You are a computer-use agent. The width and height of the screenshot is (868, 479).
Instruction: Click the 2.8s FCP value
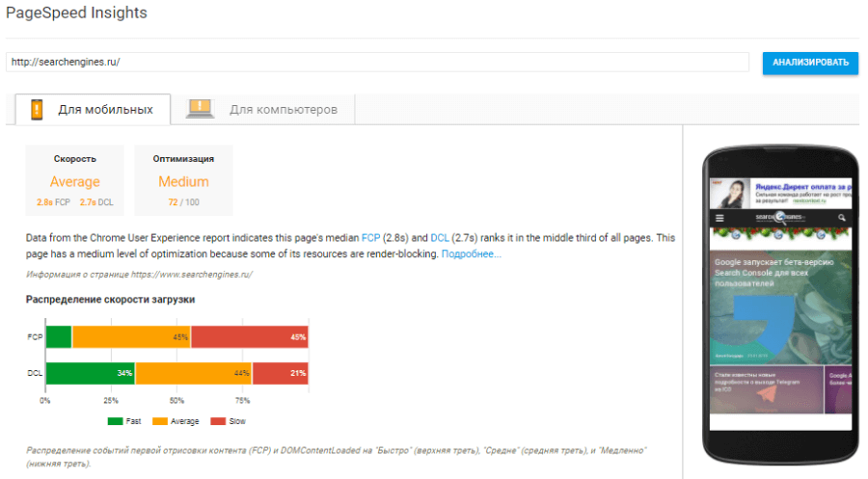tap(53, 202)
